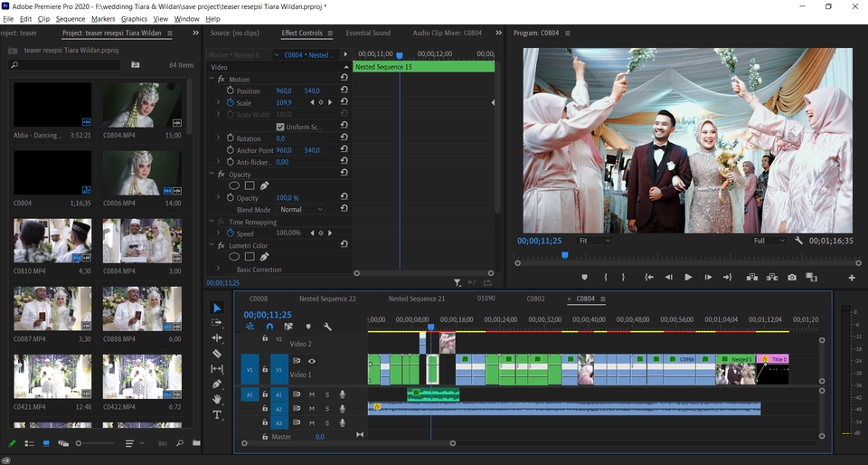Open the Graphics menu

134,19
